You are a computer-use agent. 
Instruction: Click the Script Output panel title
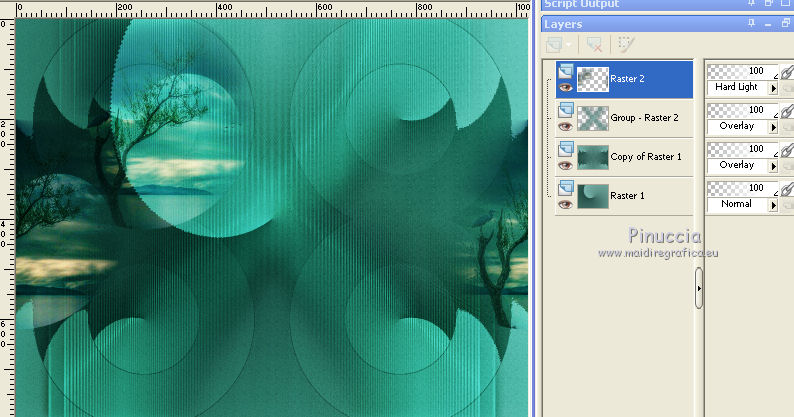(581, 4)
